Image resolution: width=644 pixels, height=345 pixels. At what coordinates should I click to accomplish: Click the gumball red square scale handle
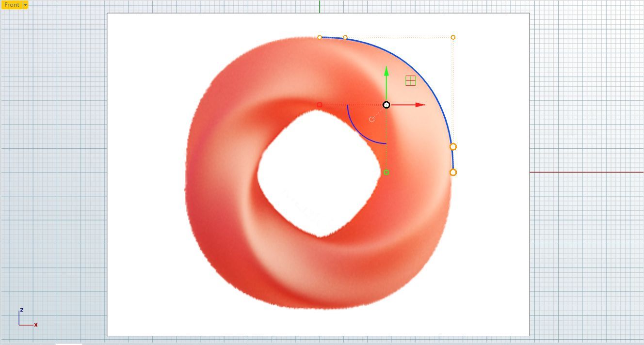[320, 105]
